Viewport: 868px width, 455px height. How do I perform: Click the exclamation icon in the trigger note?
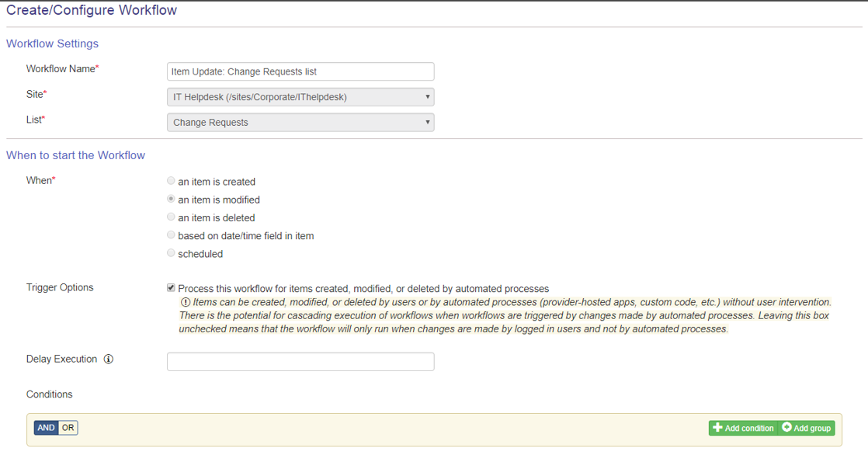[186, 302]
